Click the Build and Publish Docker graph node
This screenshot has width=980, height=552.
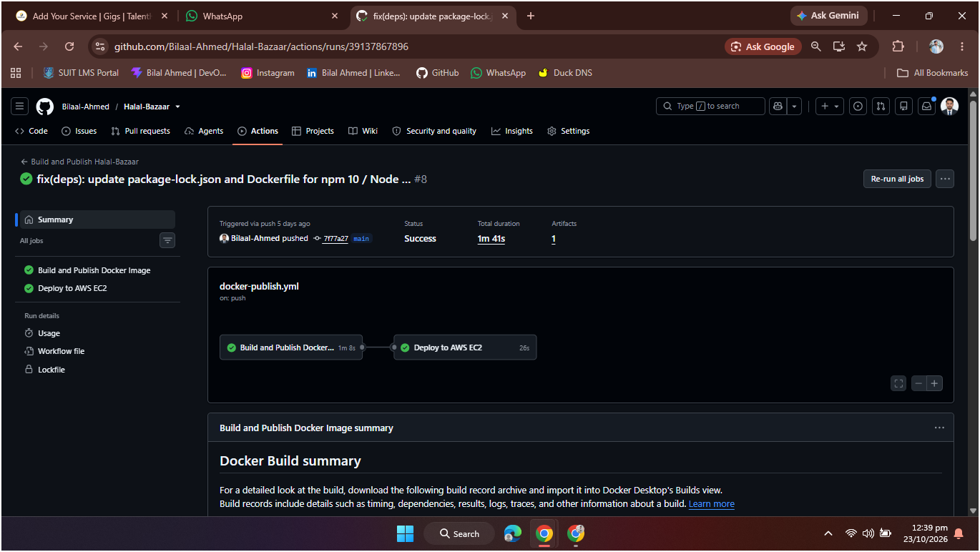click(x=291, y=348)
